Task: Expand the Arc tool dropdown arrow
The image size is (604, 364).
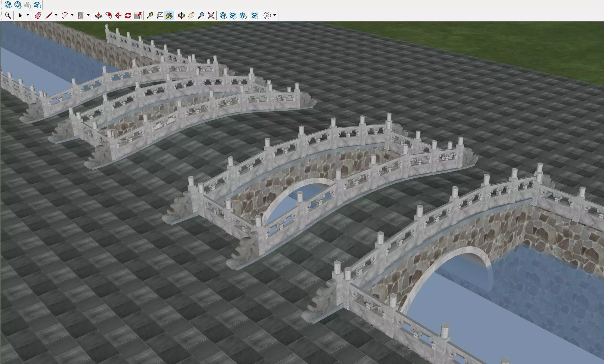Action: (x=72, y=15)
